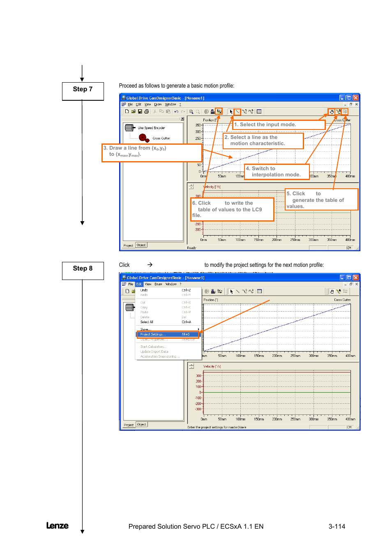Click Undo arrow icon in Step 7 window

click(176, 111)
